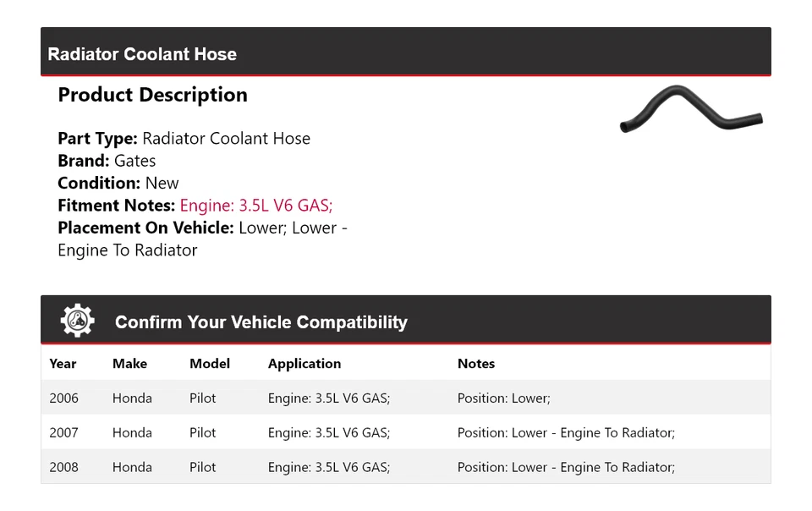
Task: Click the Model column header
Action: [210, 364]
